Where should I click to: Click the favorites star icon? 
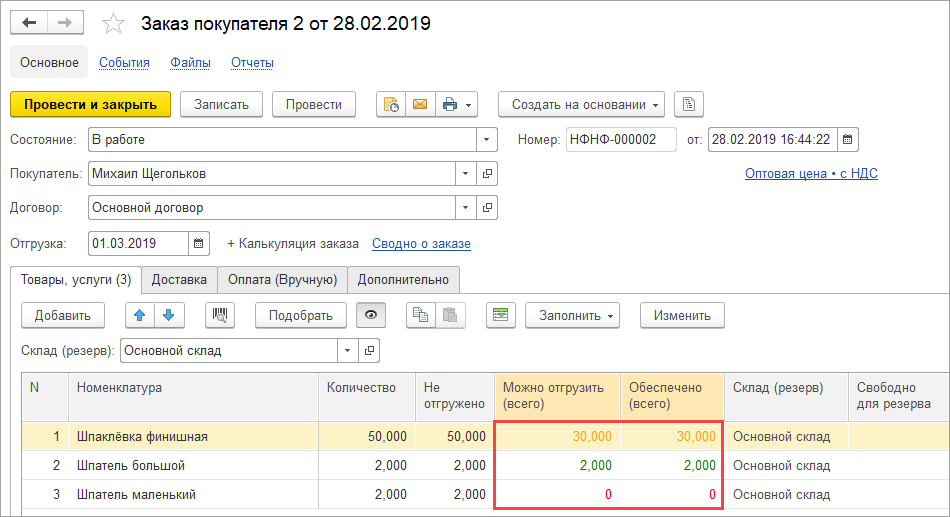114,23
